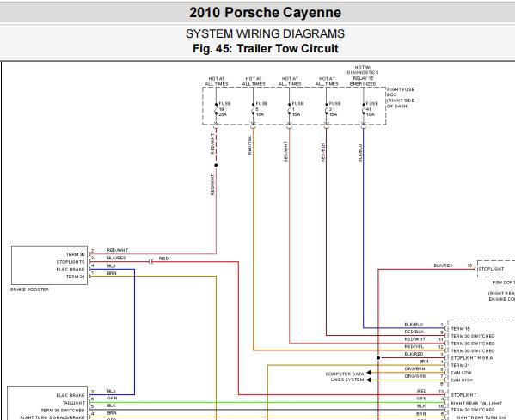Image resolution: width=515 pixels, height=420 pixels.
Task: Click the "RIGHT TURN SIGNALS/BRAKE" label
Action: point(52,417)
